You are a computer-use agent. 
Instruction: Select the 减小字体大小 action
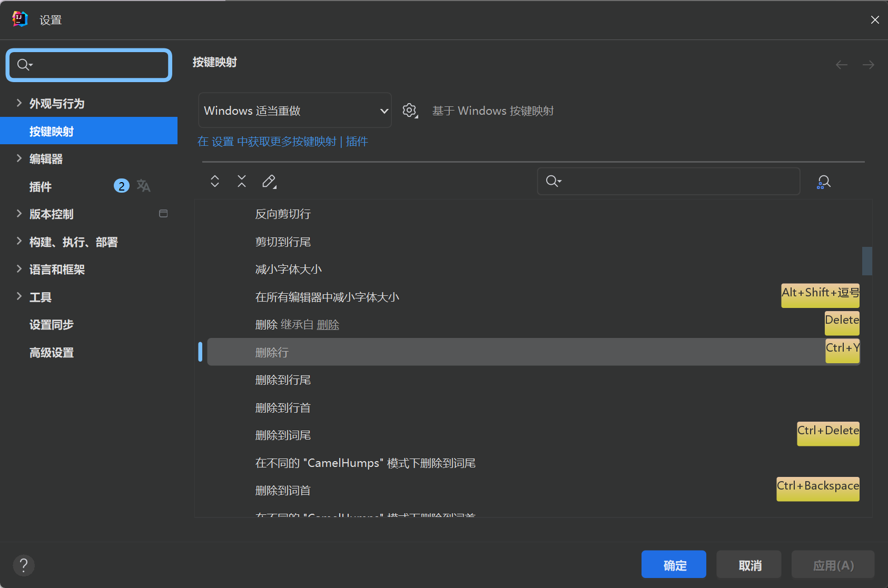click(x=289, y=270)
